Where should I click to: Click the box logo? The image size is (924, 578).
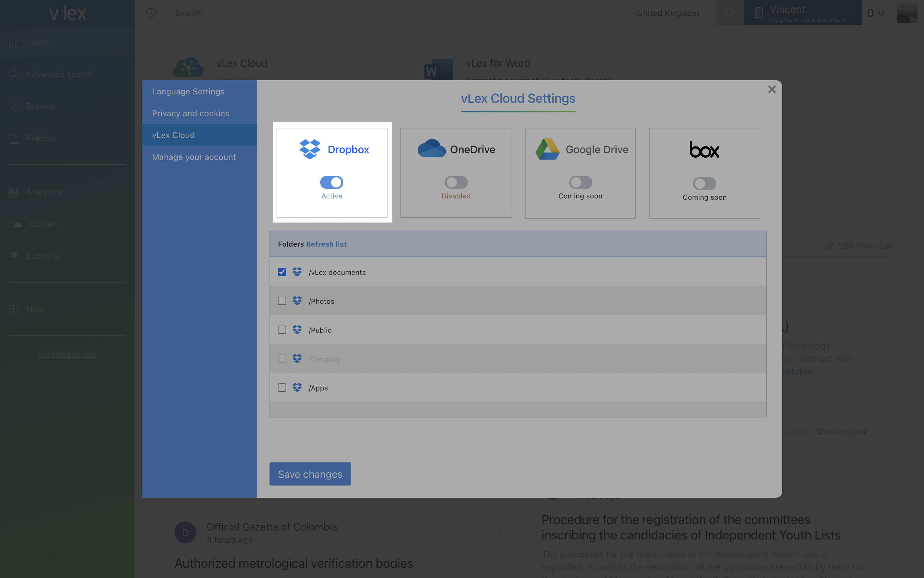[705, 149]
